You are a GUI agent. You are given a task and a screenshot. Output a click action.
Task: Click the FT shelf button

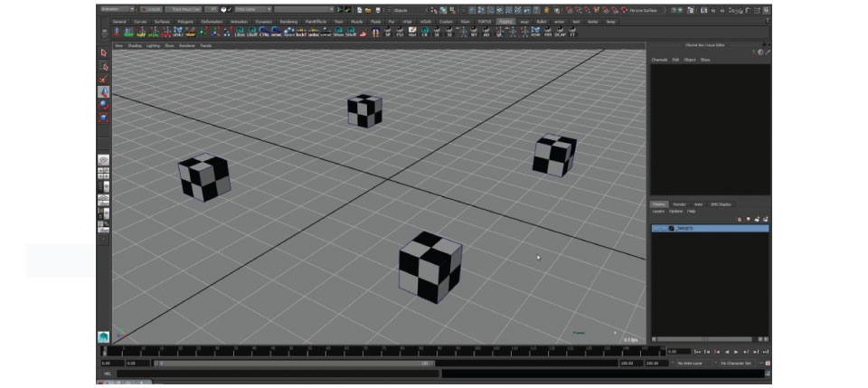(571, 32)
